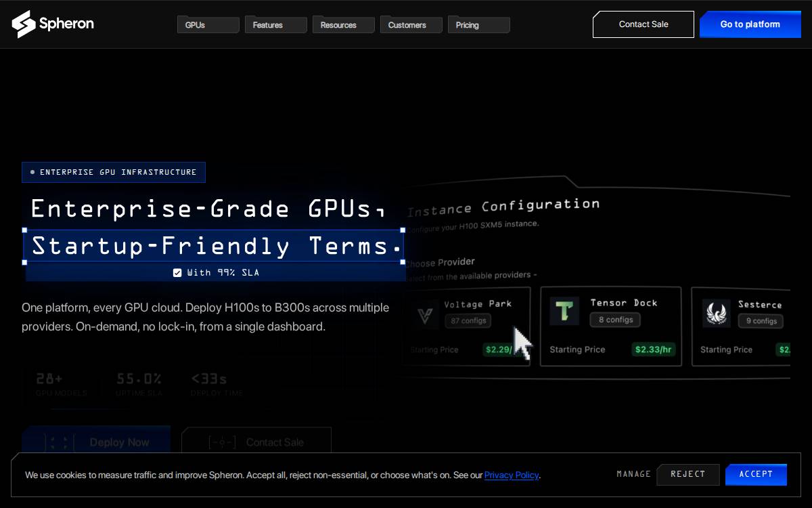Click the 8 configs badge
The height and width of the screenshot is (508, 812).
coord(615,320)
